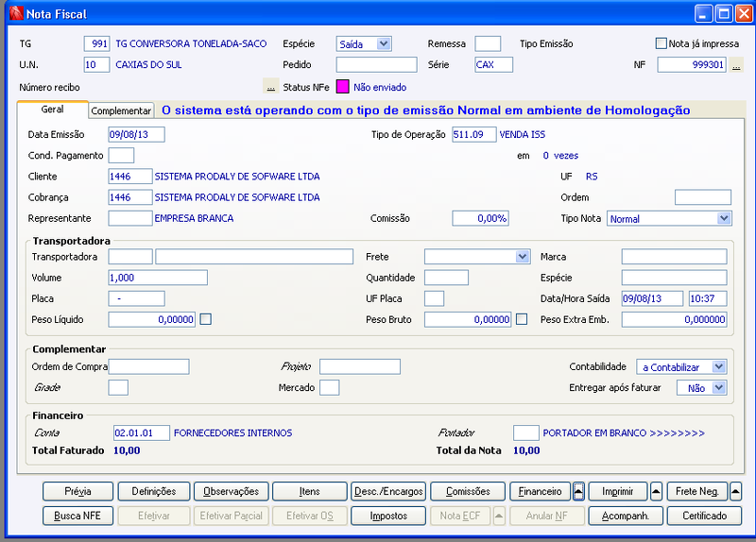This screenshot has width=756, height=542.
Task: Focus the Remessa input field
Action: pyautogui.click(x=488, y=43)
